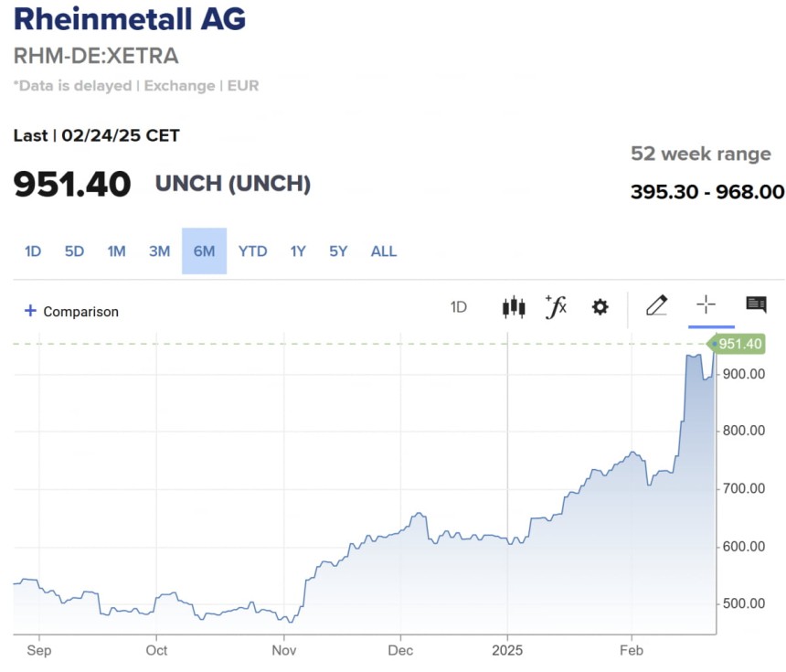This screenshot has height=672, width=786.
Task: Open the chart comments icon
Action: pyautogui.click(x=756, y=305)
